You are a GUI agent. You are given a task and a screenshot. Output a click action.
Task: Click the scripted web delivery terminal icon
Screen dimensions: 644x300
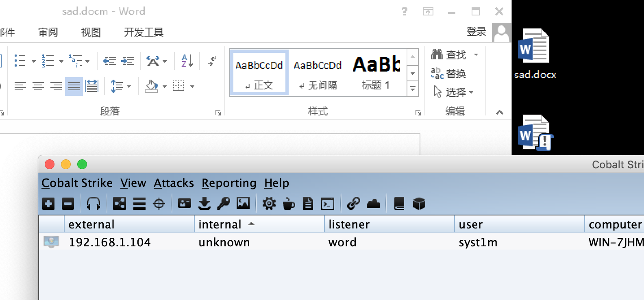point(328,203)
